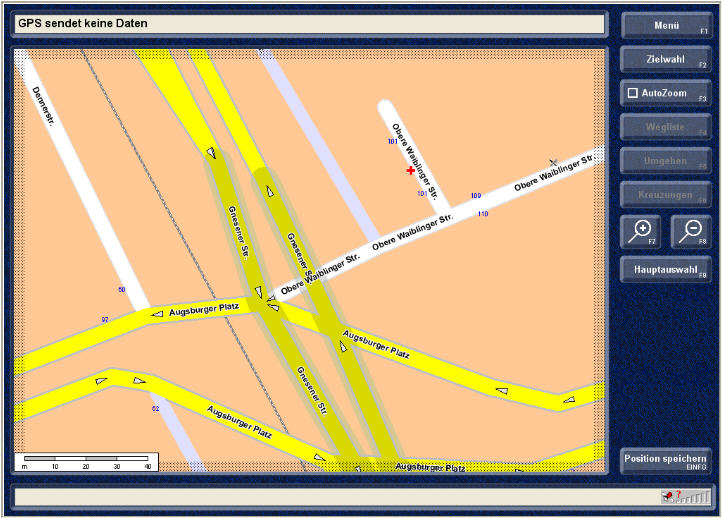Image resolution: width=722 pixels, height=518 pixels.
Task: Click house number 101 on the map
Action: pyautogui.click(x=393, y=142)
